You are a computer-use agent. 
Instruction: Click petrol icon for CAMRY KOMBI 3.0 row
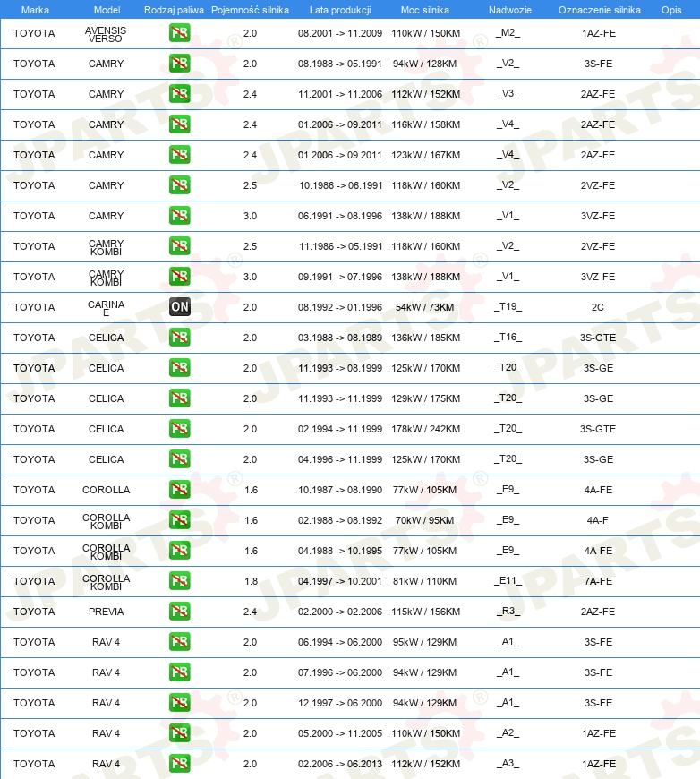pos(179,277)
